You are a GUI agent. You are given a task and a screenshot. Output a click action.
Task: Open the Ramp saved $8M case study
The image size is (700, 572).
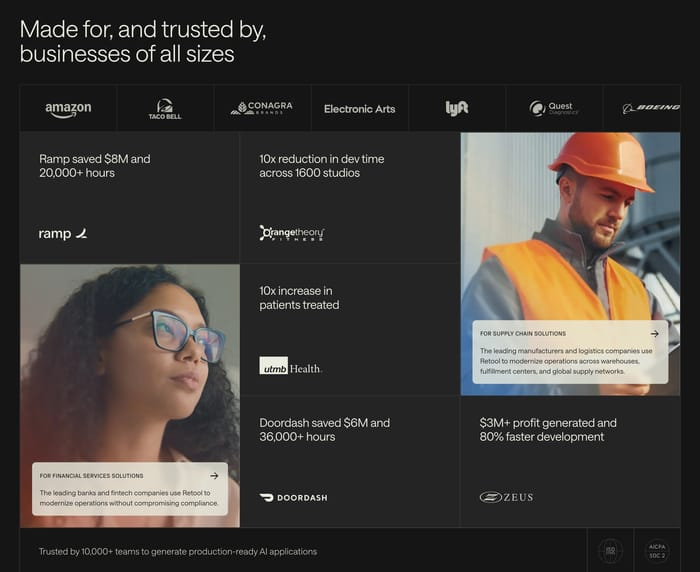point(129,197)
